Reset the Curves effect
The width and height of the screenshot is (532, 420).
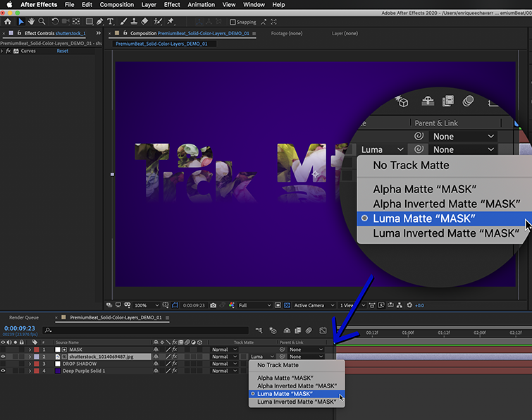[63, 51]
